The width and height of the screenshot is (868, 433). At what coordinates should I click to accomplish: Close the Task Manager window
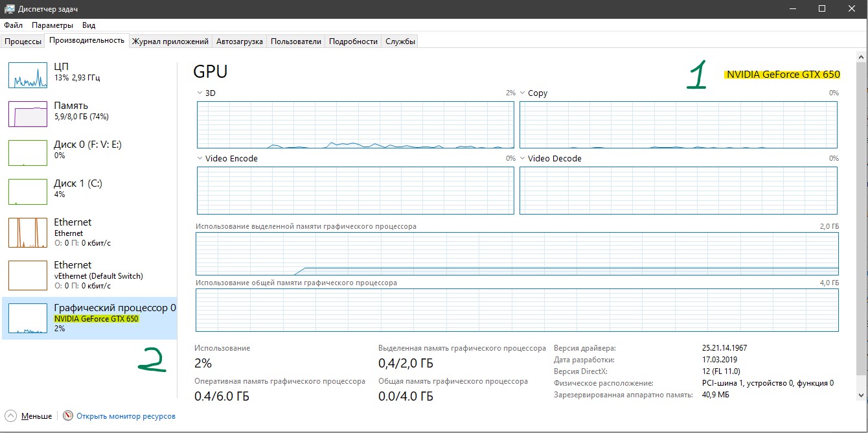tap(852, 8)
